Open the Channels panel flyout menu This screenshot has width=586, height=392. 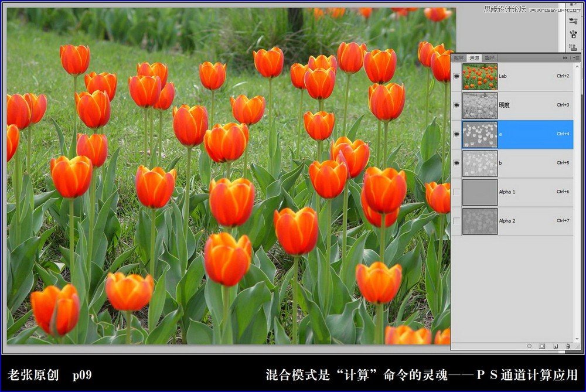pos(576,58)
